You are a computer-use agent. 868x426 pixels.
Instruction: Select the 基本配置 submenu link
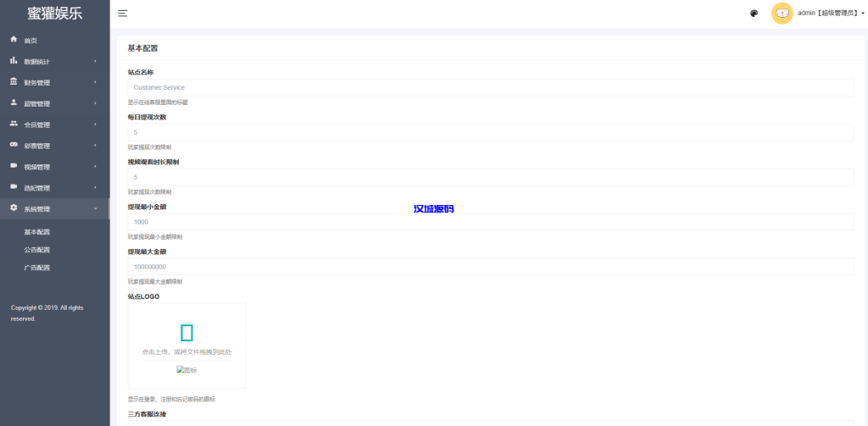pyautogui.click(x=37, y=232)
